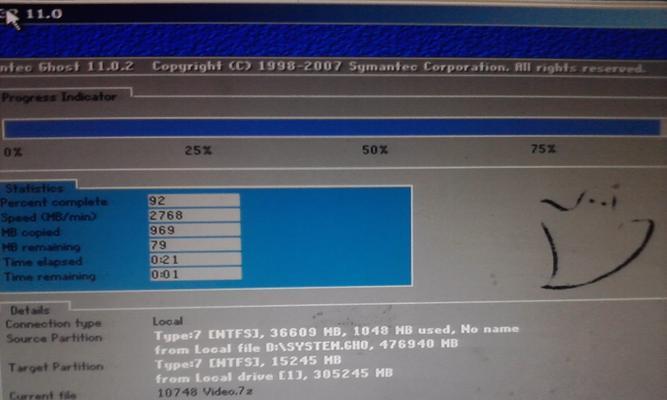Click the Statistics panel heading
The image size is (667, 400).
point(35,188)
